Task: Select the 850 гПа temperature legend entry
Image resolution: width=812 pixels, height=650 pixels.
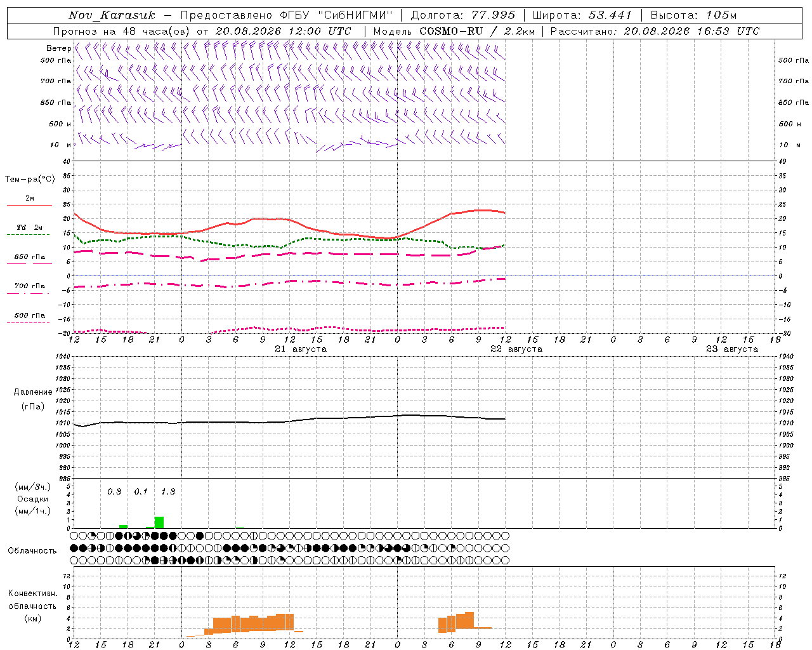Action: [29, 257]
